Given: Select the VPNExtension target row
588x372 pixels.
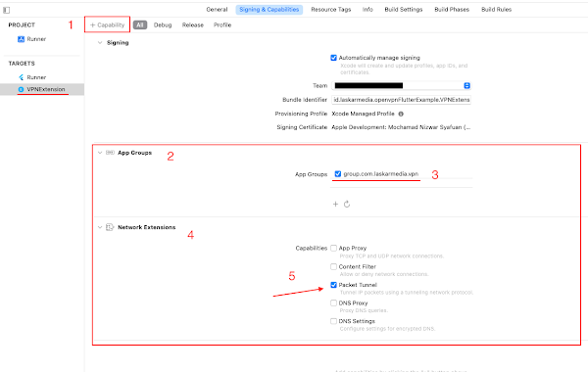Looking at the screenshot, I should tap(42, 89).
